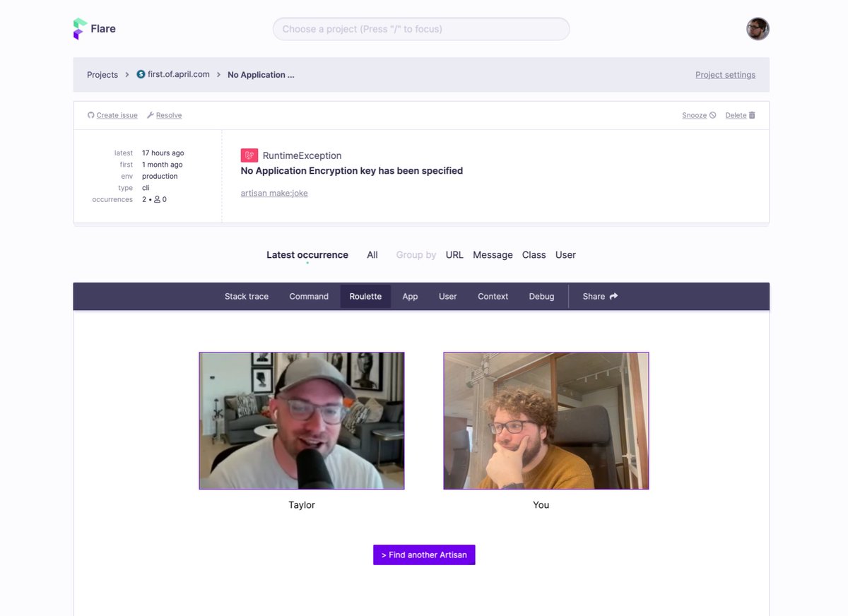Focus the Choose a project search field
The image size is (848, 616).
(x=421, y=29)
